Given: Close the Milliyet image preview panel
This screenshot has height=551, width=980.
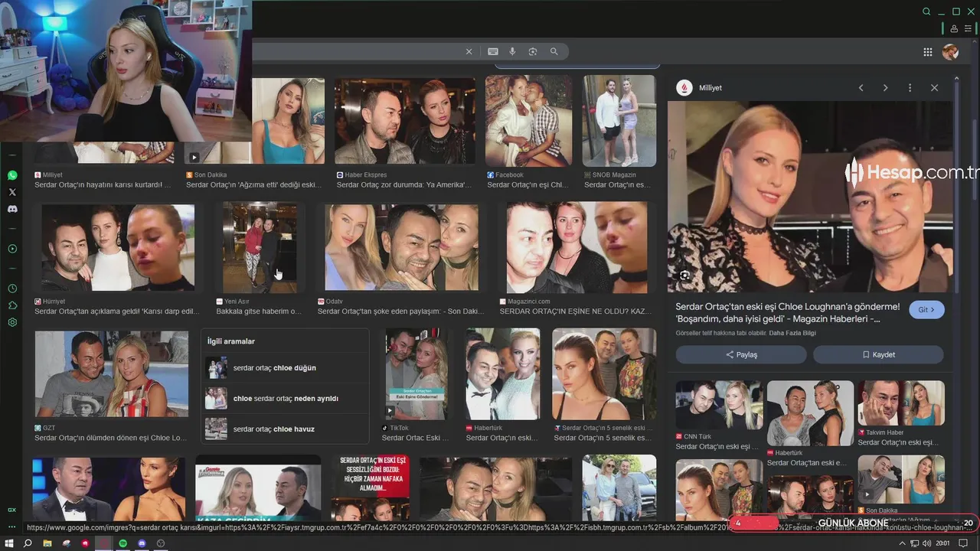Looking at the screenshot, I should pyautogui.click(x=934, y=88).
